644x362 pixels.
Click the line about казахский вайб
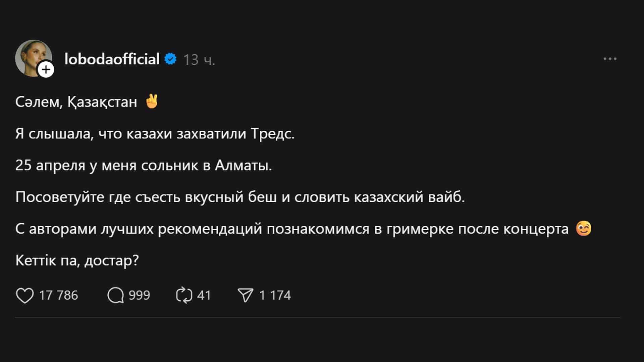click(x=240, y=197)
